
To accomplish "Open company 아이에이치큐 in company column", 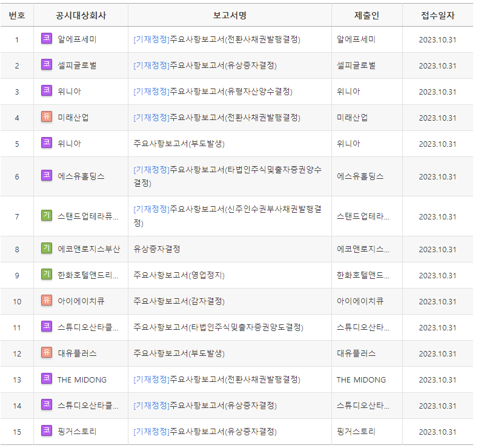I will click(x=81, y=301).
